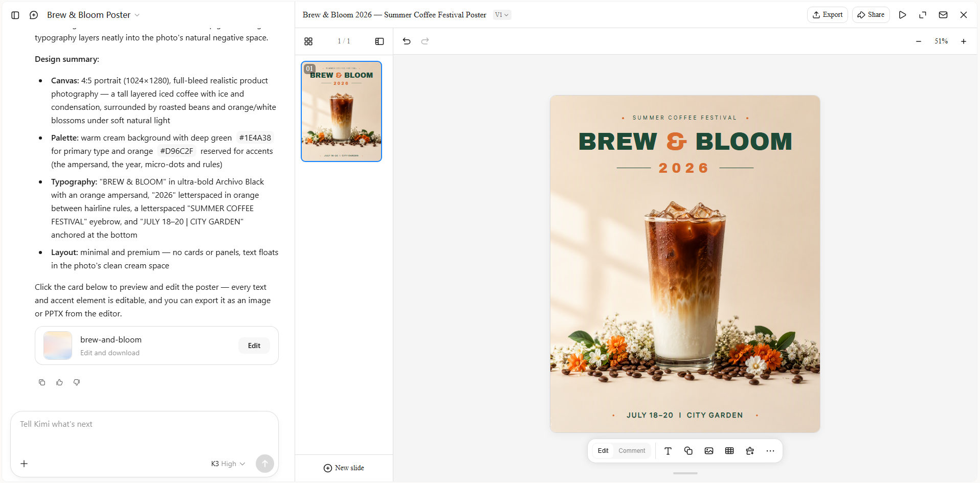
Task: Toggle the slide thumbnail panel
Action: coord(380,41)
